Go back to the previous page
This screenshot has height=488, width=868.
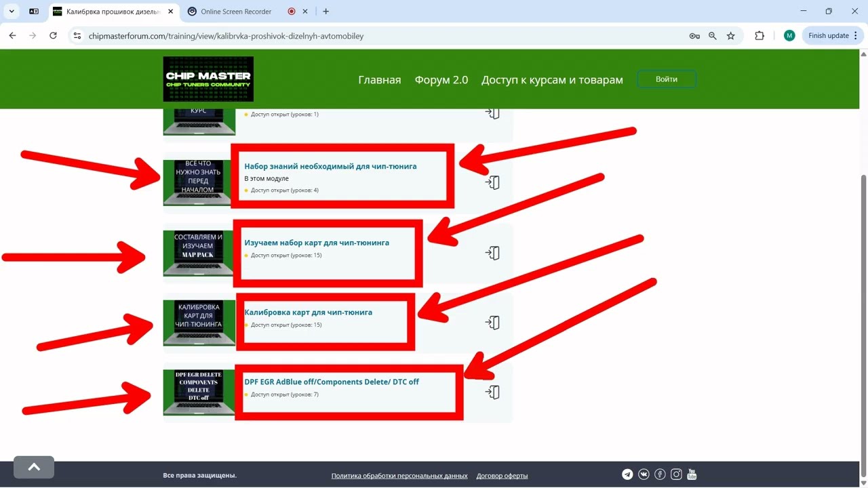pyautogui.click(x=12, y=36)
